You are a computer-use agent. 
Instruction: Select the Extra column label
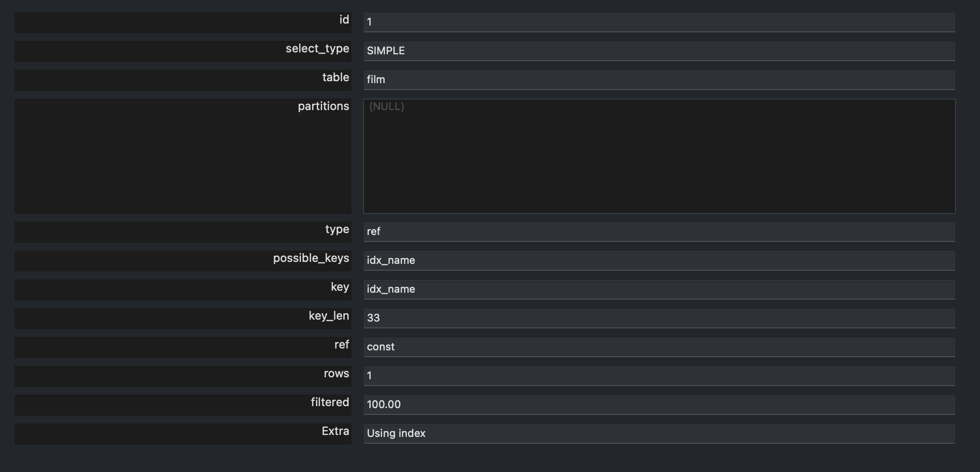click(x=335, y=432)
